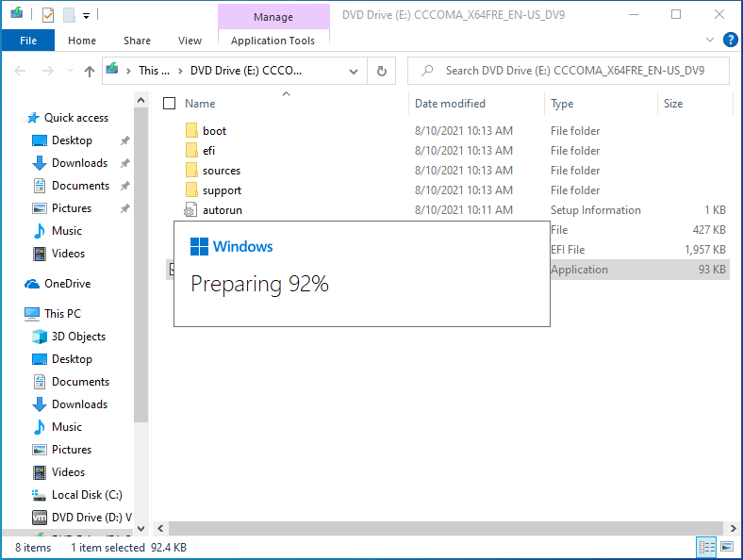
Task: Expand the address bar history dropdown
Action: pos(353,71)
